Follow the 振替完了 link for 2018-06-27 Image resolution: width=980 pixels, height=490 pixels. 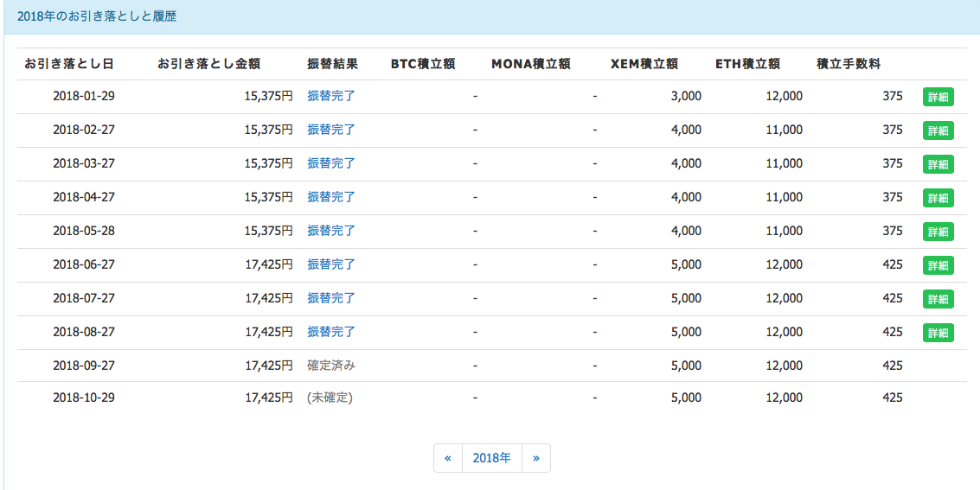click(x=331, y=264)
